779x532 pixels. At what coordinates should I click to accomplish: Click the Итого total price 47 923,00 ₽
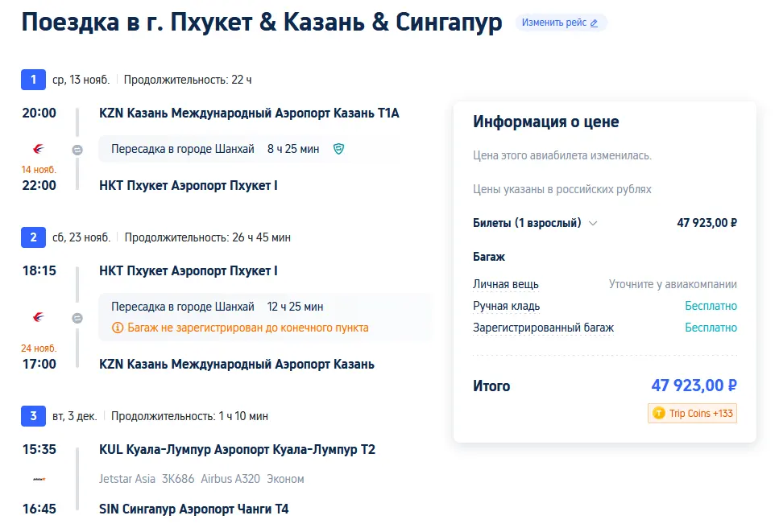pos(694,386)
